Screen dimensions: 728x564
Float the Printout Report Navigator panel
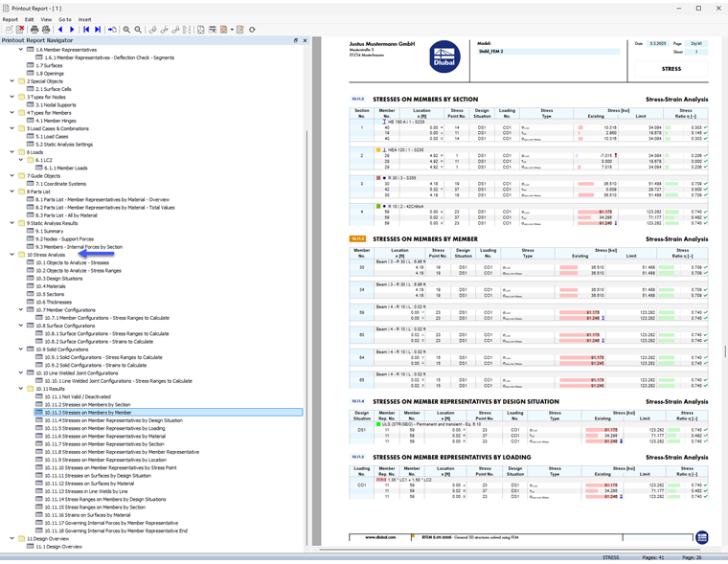(296, 40)
